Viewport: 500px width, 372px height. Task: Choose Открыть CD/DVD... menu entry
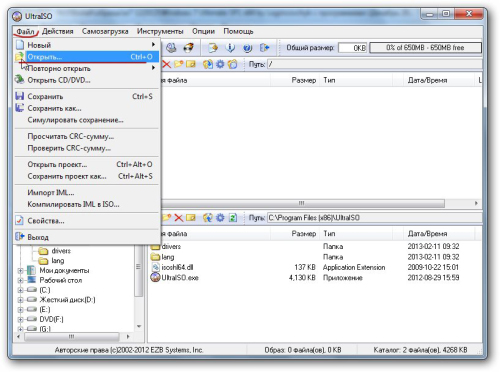click(87, 80)
